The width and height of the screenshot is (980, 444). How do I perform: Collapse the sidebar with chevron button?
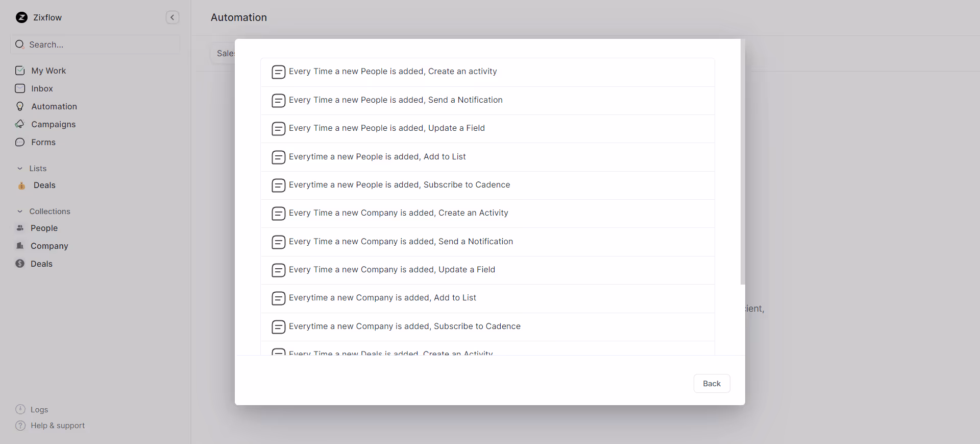173,17
